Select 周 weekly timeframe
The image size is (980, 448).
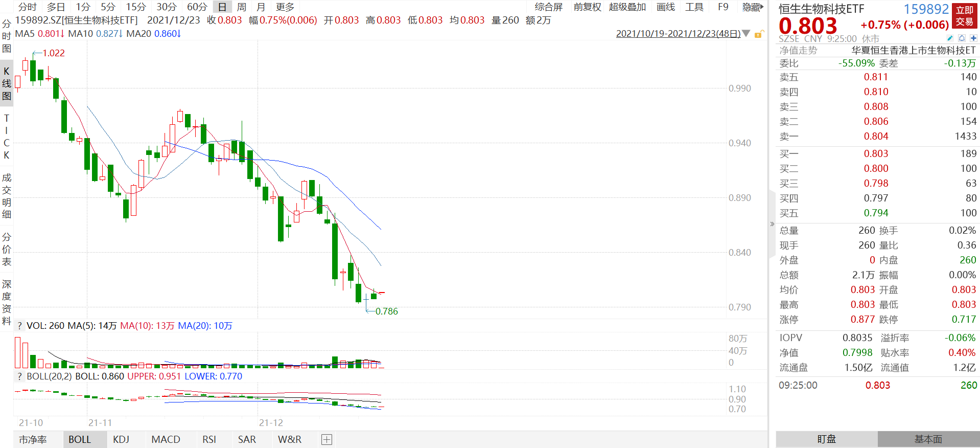click(242, 7)
